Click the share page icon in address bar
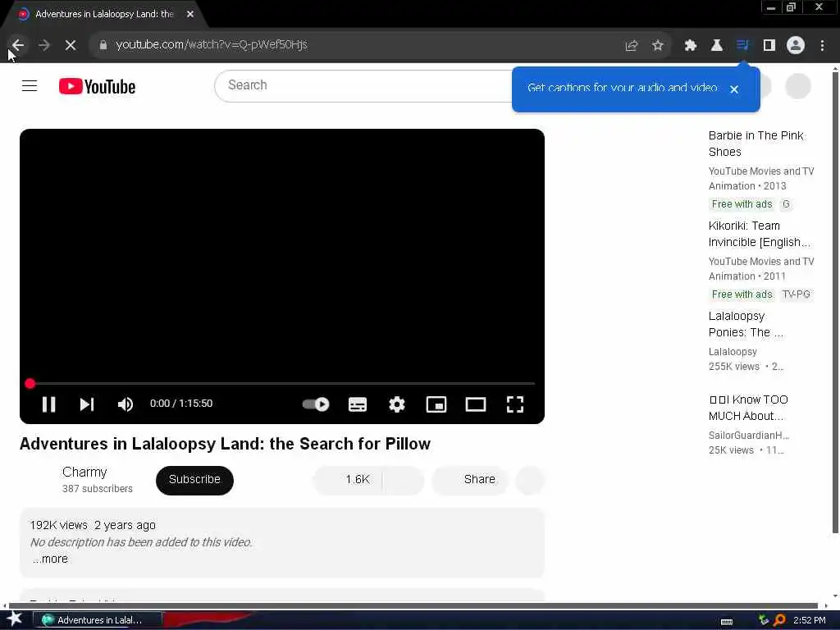 point(631,46)
